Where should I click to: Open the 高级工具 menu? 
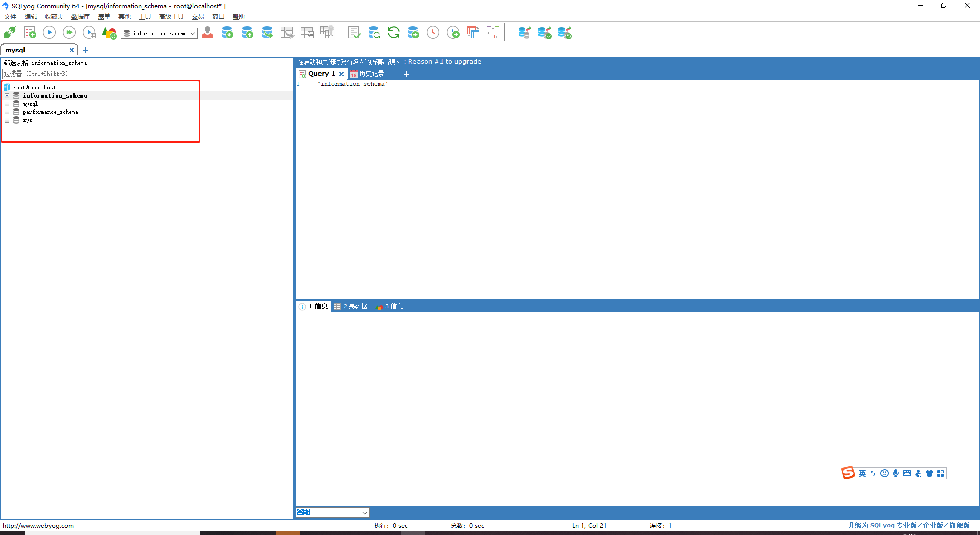171,17
